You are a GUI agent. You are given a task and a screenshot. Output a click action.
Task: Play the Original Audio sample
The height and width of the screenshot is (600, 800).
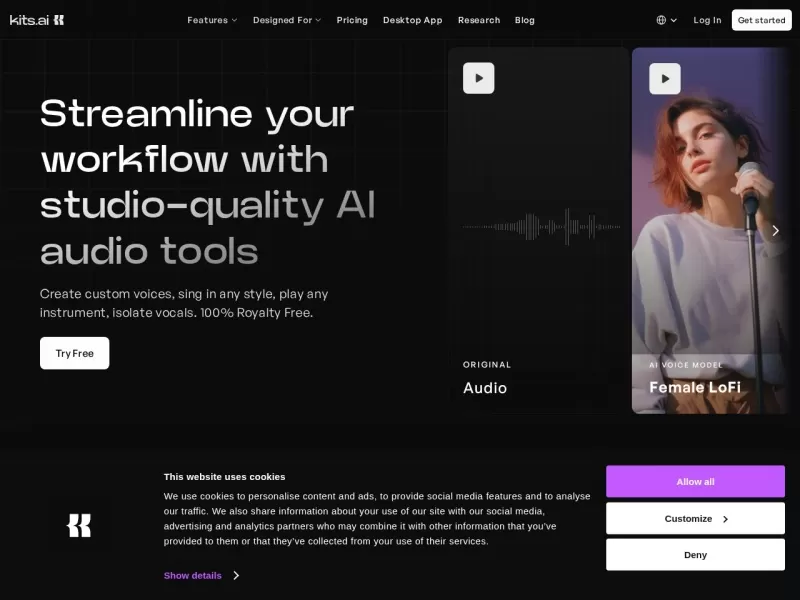click(478, 78)
